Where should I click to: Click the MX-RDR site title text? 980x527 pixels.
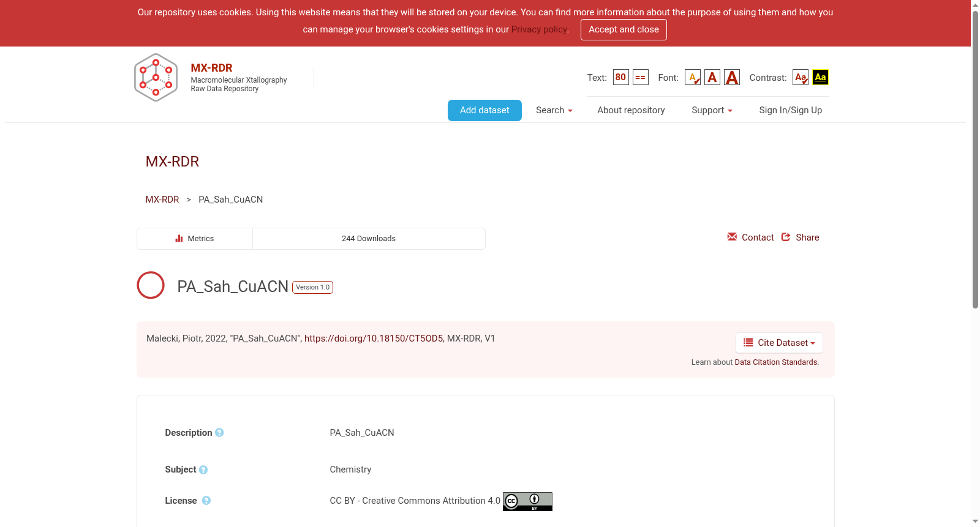[x=211, y=68]
